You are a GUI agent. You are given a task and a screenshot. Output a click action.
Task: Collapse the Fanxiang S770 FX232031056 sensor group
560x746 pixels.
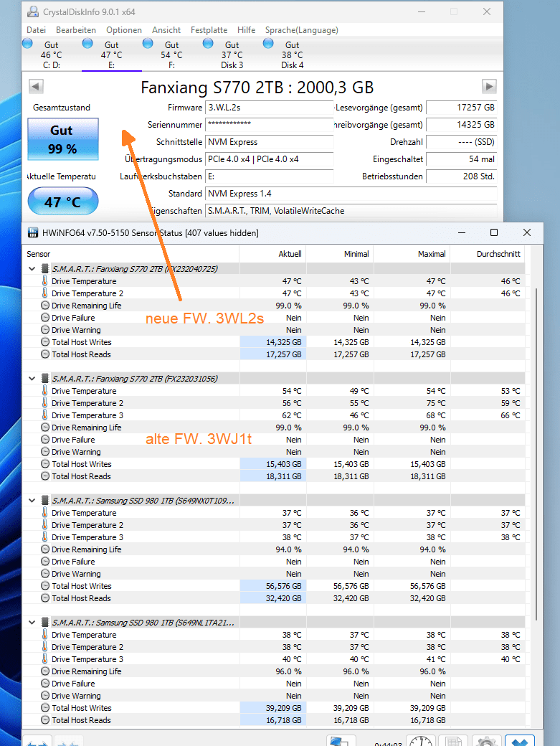pos(32,379)
